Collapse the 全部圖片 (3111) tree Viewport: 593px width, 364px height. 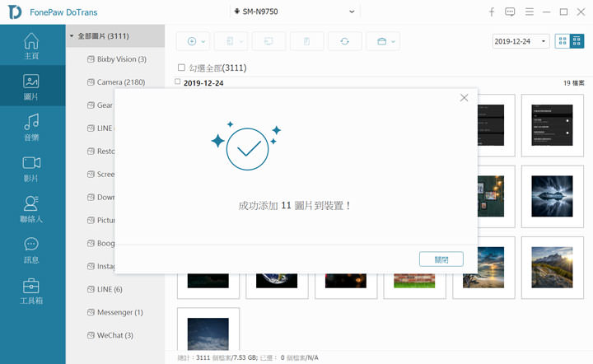[x=72, y=36]
